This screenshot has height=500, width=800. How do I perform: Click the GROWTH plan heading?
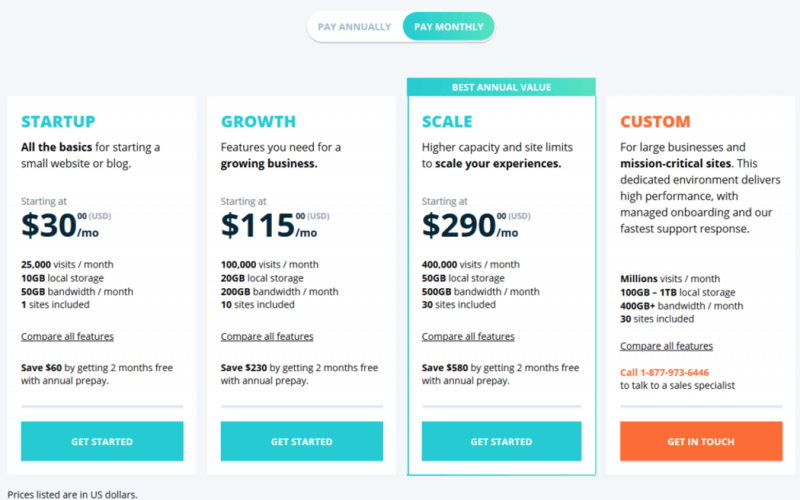[x=258, y=122]
